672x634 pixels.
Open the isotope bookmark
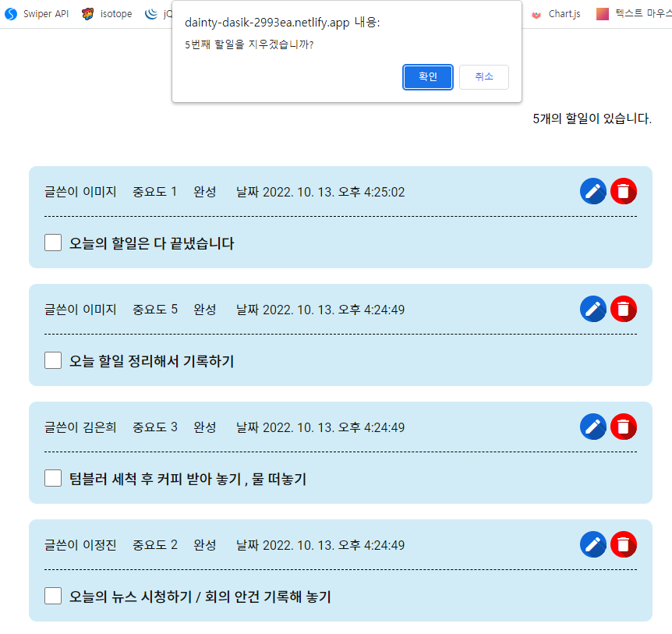pos(107,14)
